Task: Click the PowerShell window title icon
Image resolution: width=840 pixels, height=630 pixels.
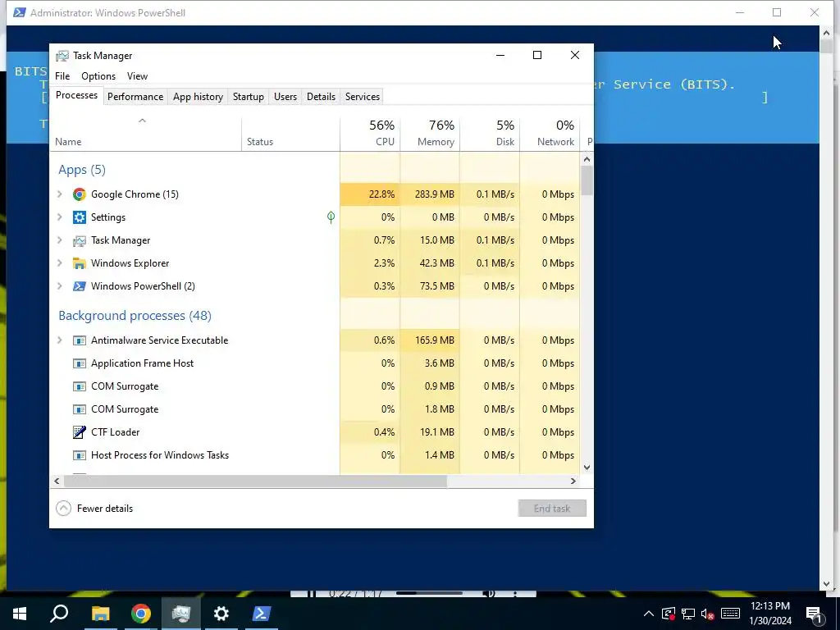Action: (20, 12)
